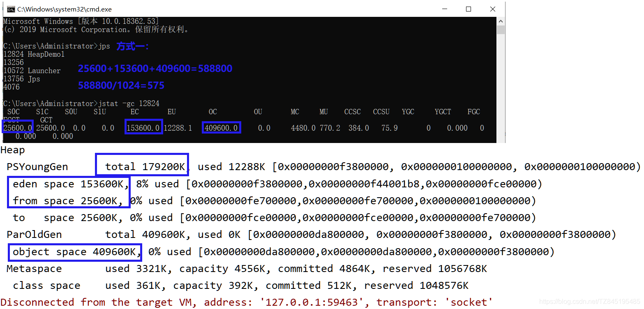Click the 'PSYoungGen' label
644x309 pixels.
(x=37, y=167)
